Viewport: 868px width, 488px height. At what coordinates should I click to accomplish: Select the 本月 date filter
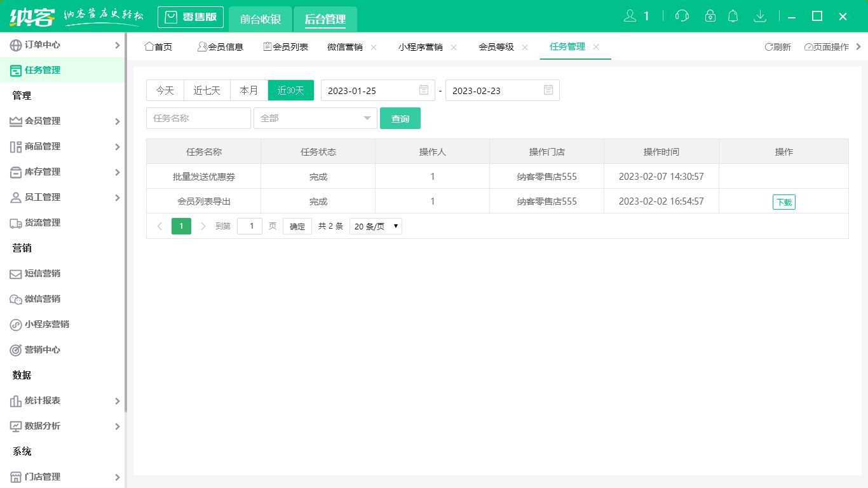(x=248, y=90)
